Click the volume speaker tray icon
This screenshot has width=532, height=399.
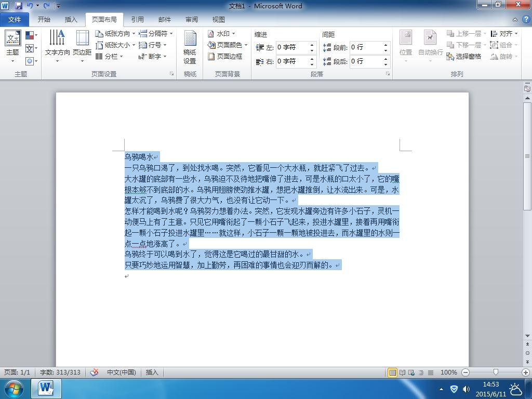click(466, 389)
